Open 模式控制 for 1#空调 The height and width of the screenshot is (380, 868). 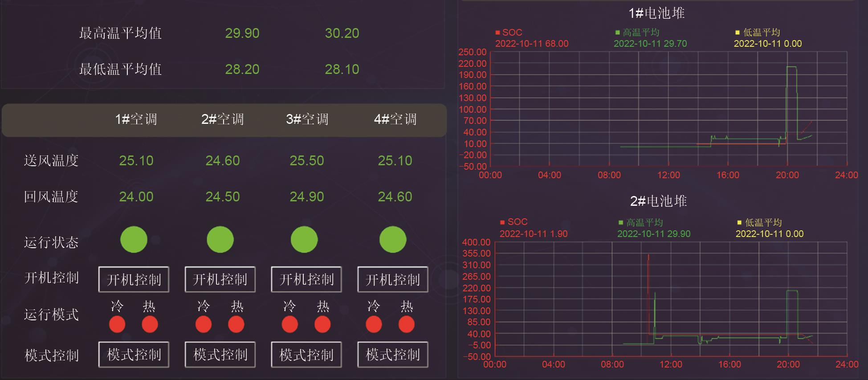click(x=134, y=355)
